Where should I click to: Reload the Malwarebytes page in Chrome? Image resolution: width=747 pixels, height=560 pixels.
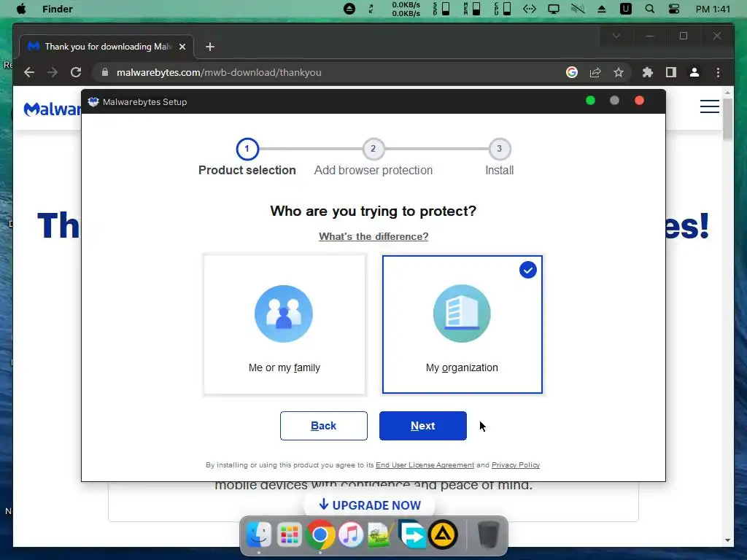coord(76,72)
